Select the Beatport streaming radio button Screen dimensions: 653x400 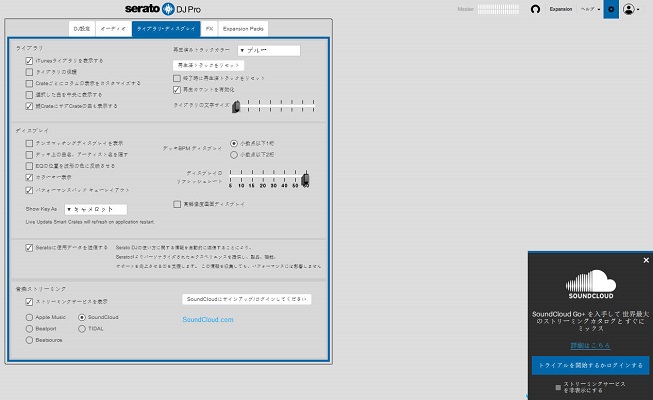click(x=29, y=329)
